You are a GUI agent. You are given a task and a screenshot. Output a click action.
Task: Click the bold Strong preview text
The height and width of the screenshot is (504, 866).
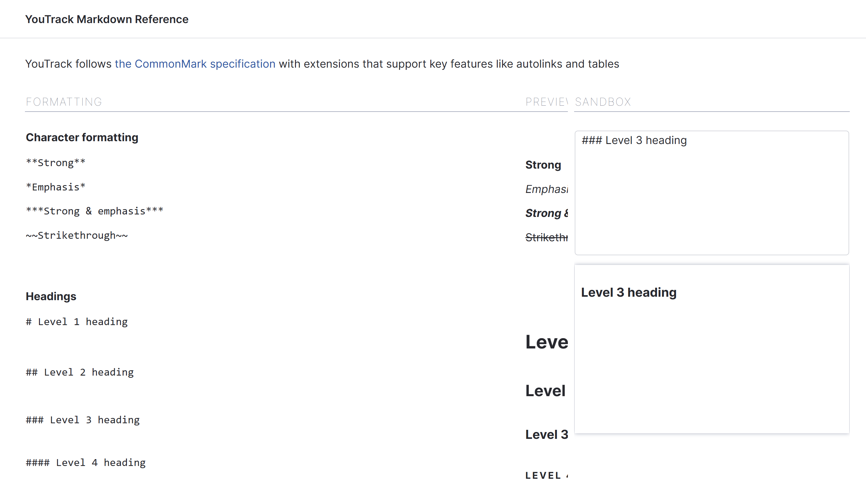click(543, 165)
